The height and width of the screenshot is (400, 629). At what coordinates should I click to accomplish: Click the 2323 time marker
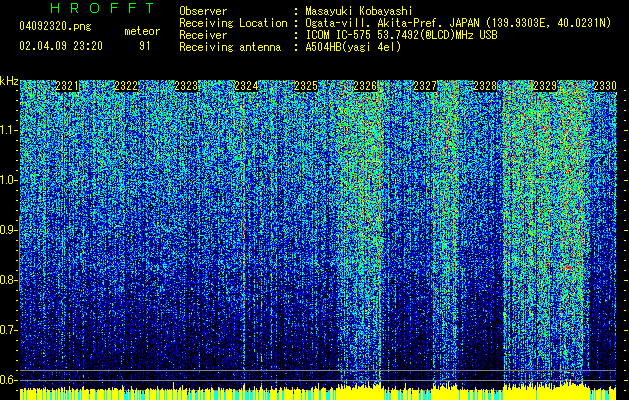(186, 86)
